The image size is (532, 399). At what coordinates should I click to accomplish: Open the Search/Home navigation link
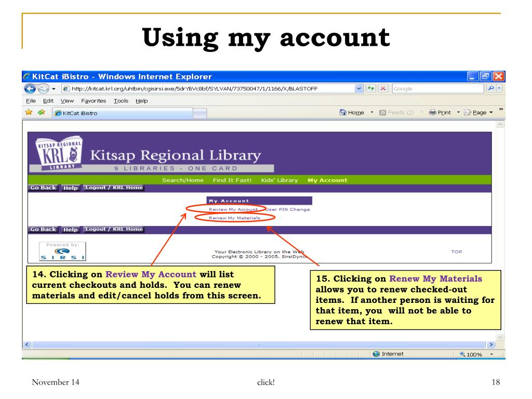182,180
